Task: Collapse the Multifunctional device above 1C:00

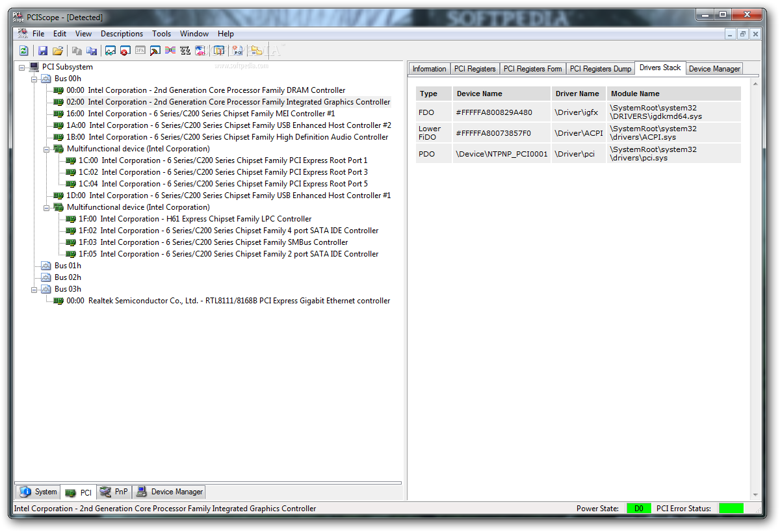Action: tap(46, 149)
